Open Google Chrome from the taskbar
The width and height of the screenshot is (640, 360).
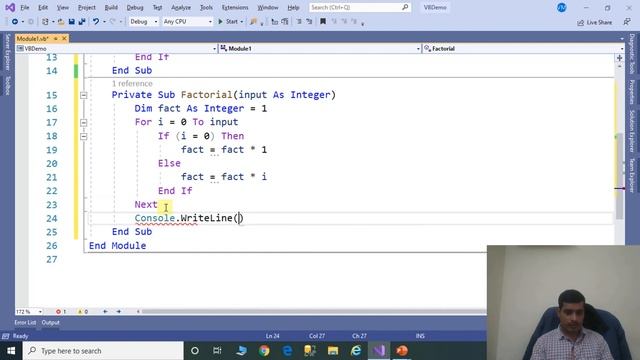(264, 351)
